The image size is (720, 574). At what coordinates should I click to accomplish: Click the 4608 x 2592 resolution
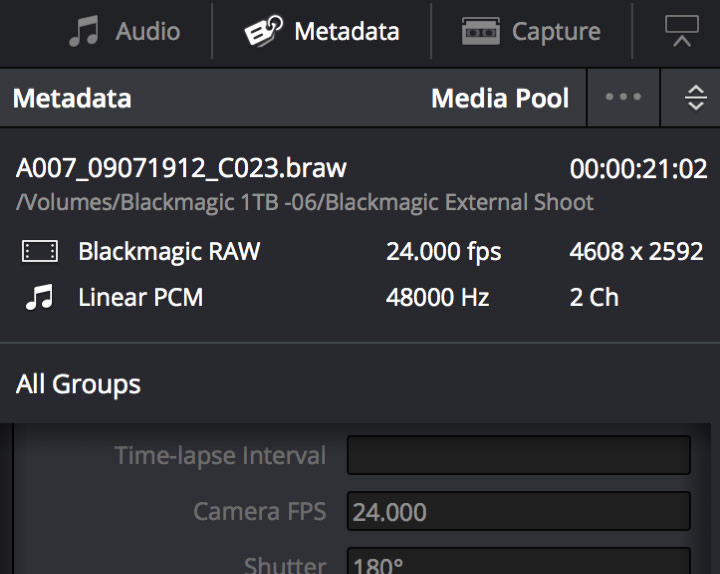tap(636, 251)
